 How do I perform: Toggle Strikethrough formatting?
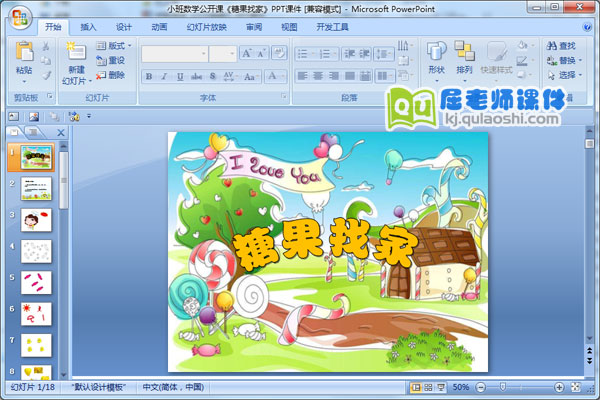coord(196,76)
